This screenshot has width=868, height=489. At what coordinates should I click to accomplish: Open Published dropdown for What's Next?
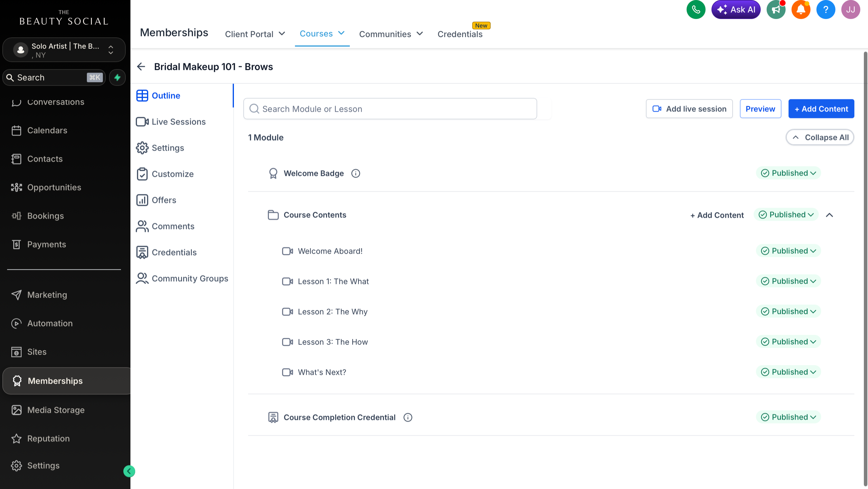(788, 372)
